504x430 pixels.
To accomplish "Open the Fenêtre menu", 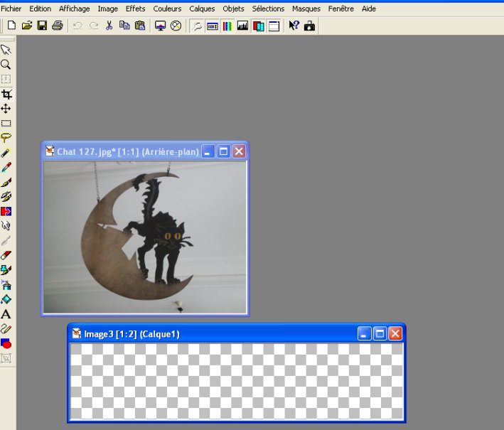I will tap(341, 9).
